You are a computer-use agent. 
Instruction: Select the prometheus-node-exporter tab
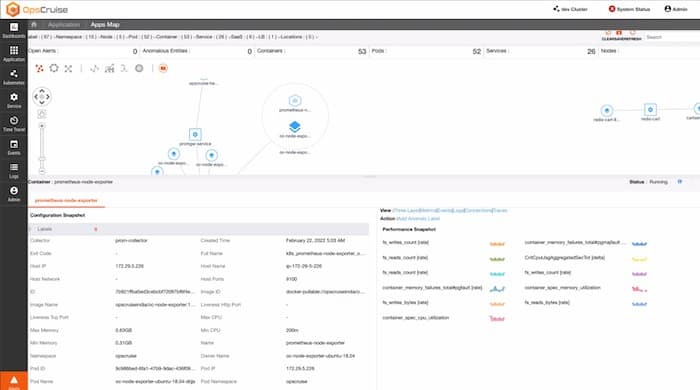[x=66, y=200]
